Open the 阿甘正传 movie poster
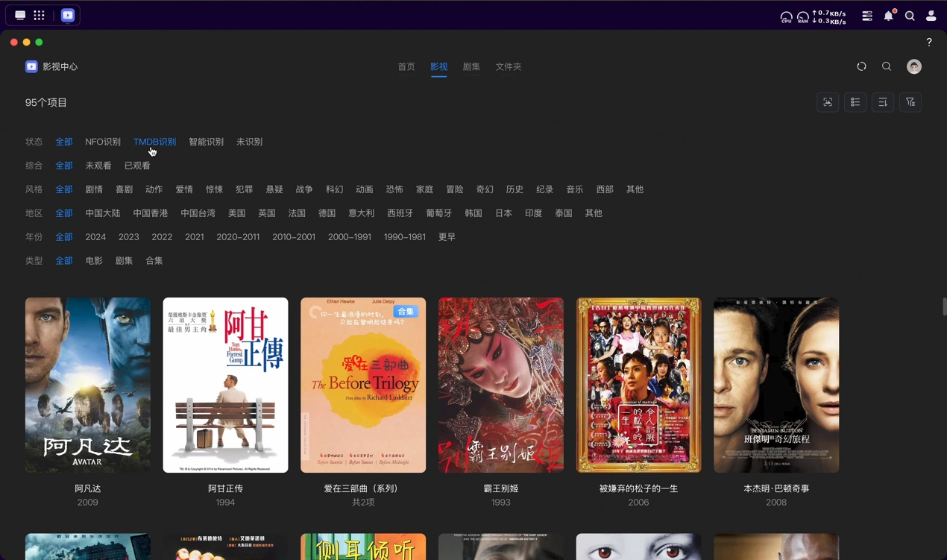 coord(225,385)
